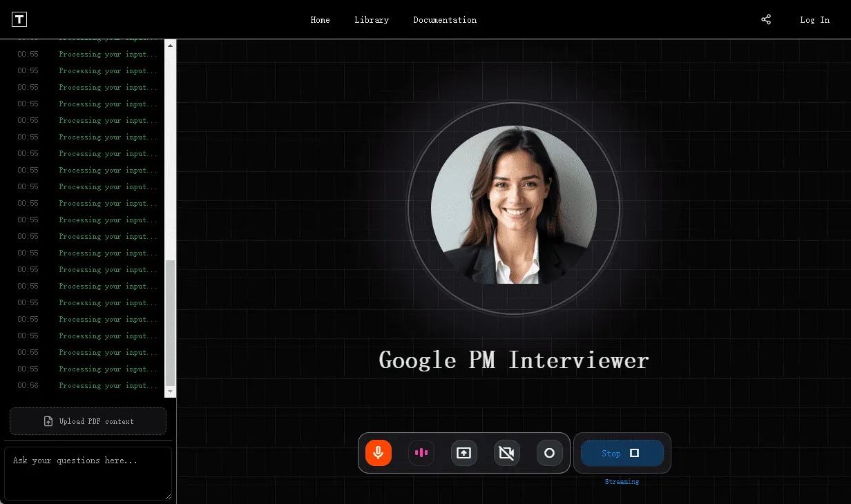Mute the orange microphone button
Image resolution: width=851 pixels, height=504 pixels.
click(x=379, y=453)
